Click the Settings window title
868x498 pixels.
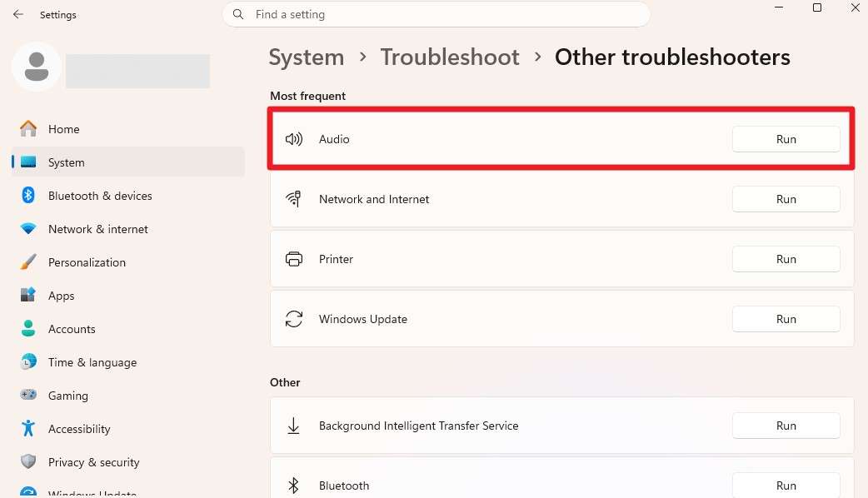coord(58,15)
